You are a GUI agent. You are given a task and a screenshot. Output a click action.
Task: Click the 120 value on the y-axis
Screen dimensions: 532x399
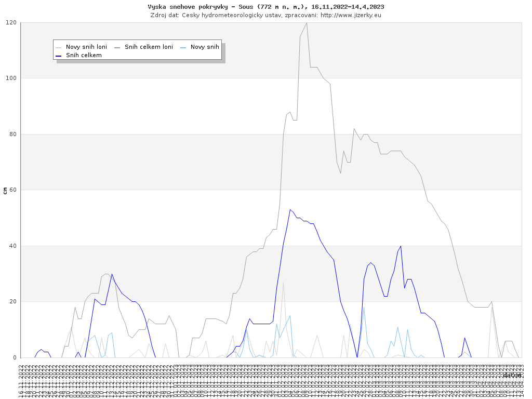(11, 23)
